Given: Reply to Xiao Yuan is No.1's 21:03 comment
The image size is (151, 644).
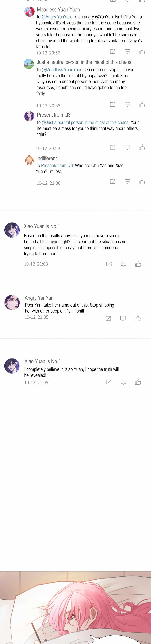Looking at the screenshot, I should (124, 264).
